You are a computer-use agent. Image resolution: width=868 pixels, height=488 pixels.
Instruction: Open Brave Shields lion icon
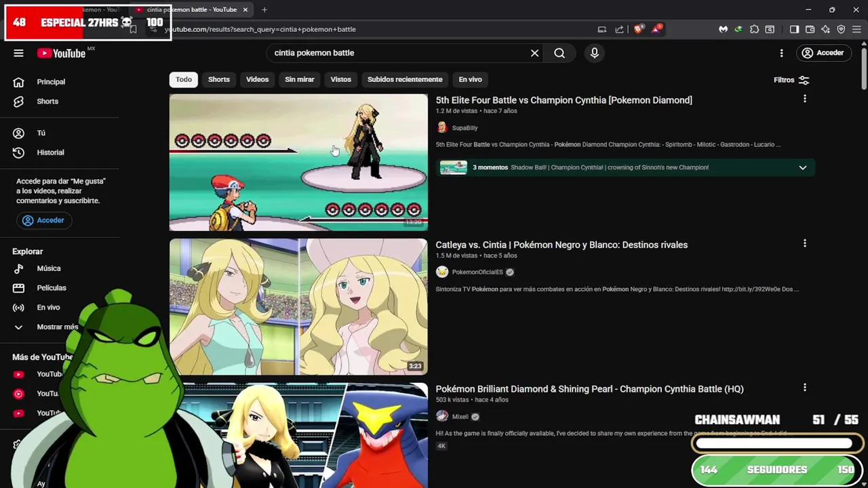tap(638, 29)
